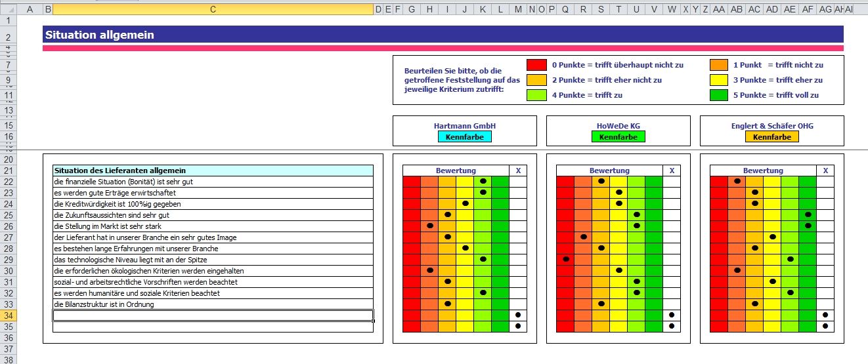Click Englert & Schäfer rating dot in Bilanzstruktur row

coord(755,304)
